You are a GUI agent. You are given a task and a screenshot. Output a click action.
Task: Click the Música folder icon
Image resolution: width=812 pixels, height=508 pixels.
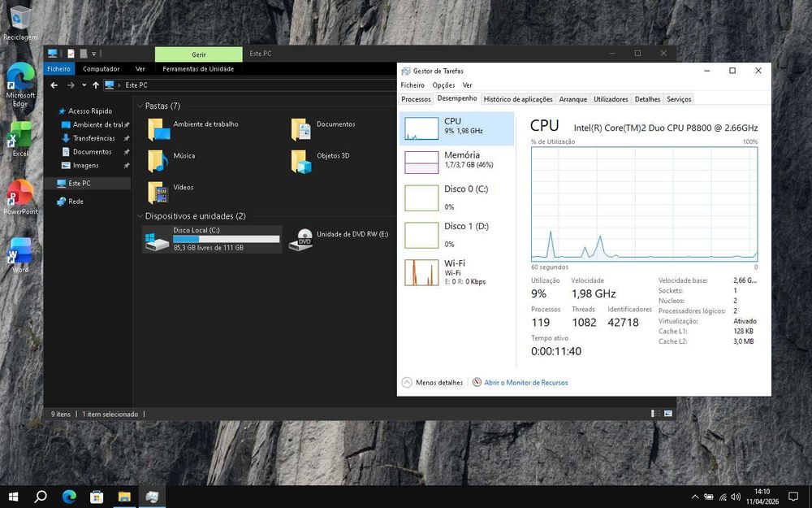(x=158, y=161)
